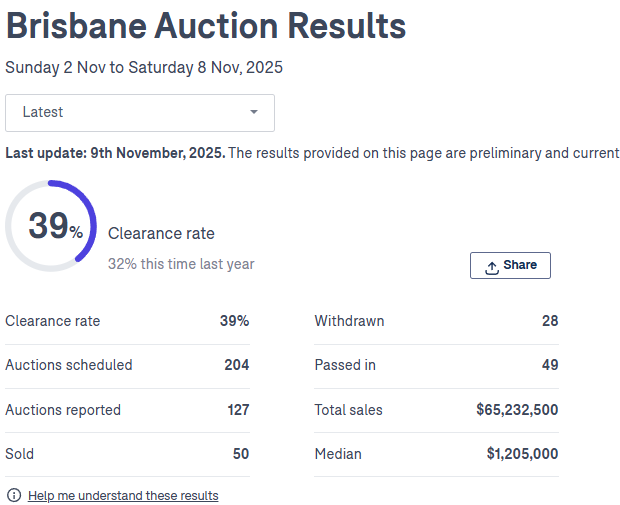Click the Median price $1,205,000
The width and height of the screenshot is (620, 505).
pyautogui.click(x=522, y=453)
